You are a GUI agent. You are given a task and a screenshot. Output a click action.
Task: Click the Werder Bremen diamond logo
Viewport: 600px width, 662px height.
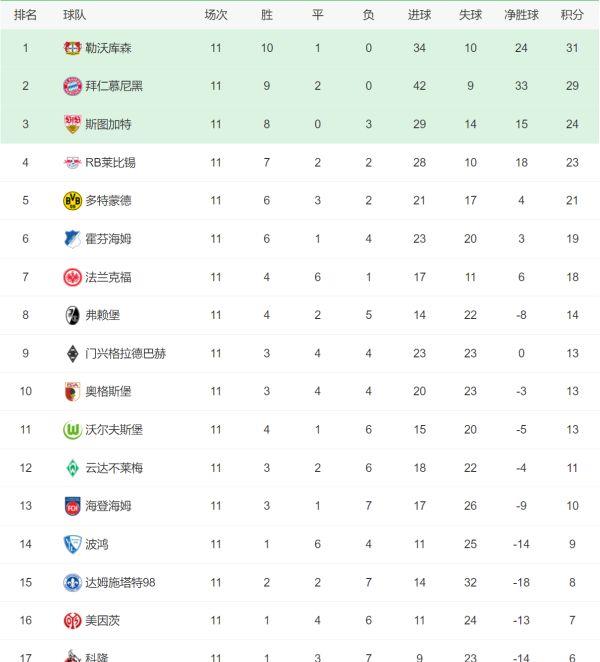tap(72, 468)
